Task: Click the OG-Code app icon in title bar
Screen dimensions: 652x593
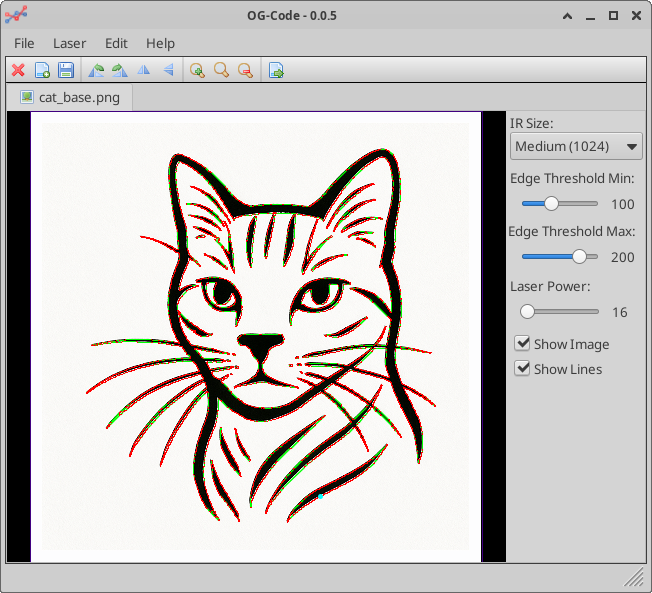Action: pos(16,15)
